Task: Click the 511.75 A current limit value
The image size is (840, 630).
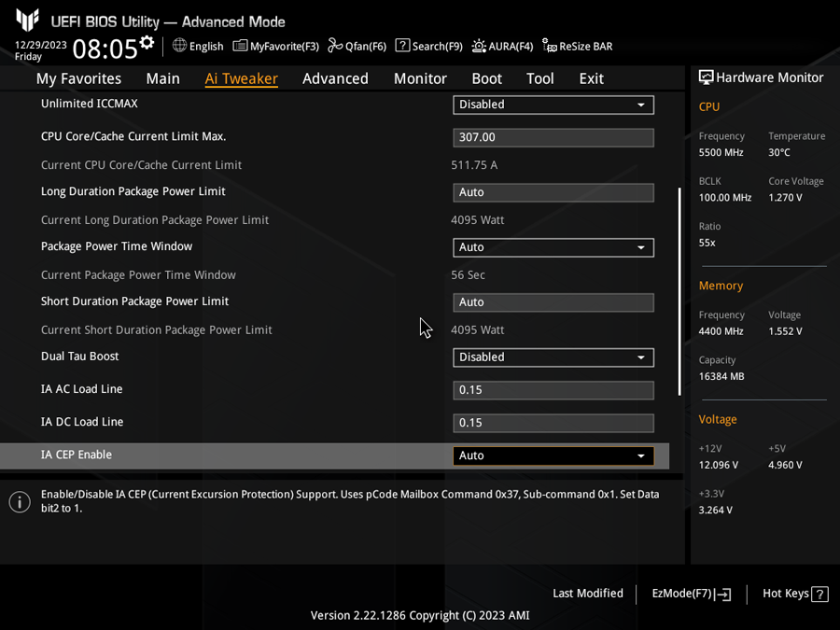Action: (474, 165)
